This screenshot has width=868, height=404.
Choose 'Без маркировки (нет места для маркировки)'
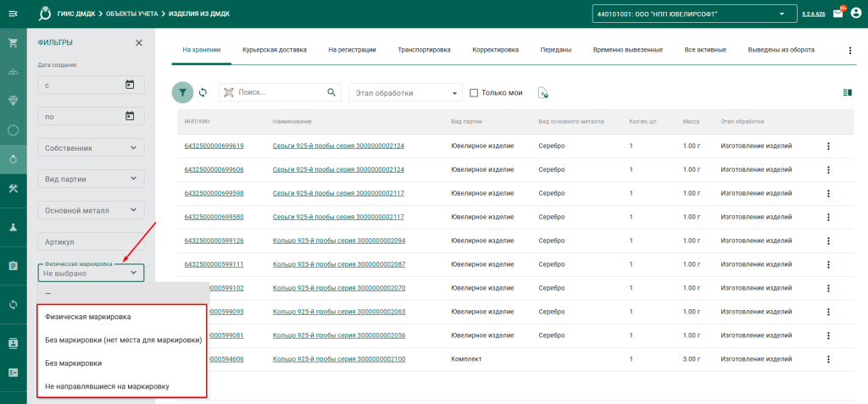[123, 340]
